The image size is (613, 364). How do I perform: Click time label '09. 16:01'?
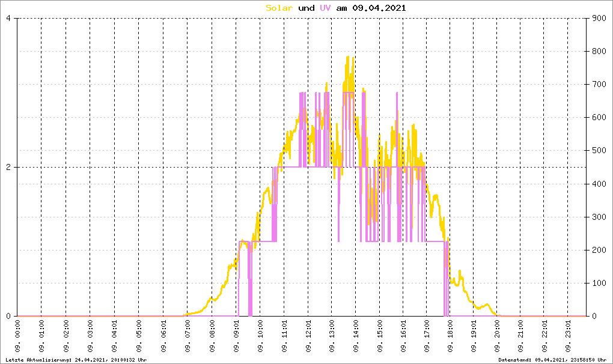click(403, 336)
